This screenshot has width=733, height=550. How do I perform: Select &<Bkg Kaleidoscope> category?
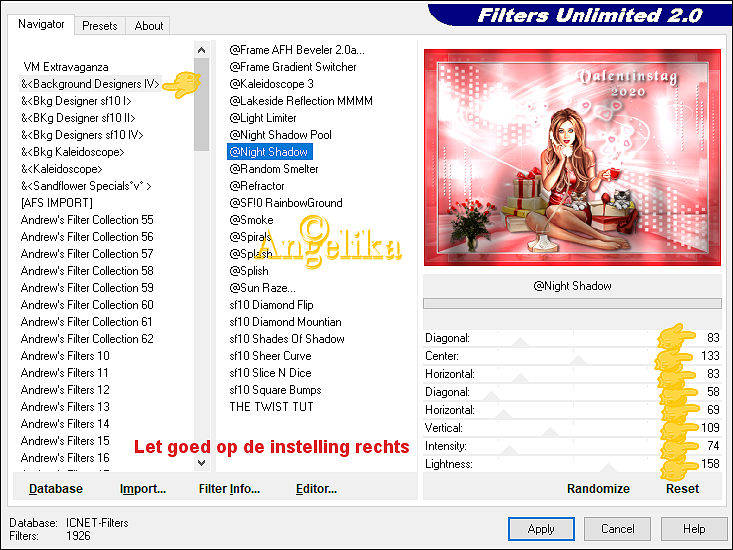pos(72,152)
